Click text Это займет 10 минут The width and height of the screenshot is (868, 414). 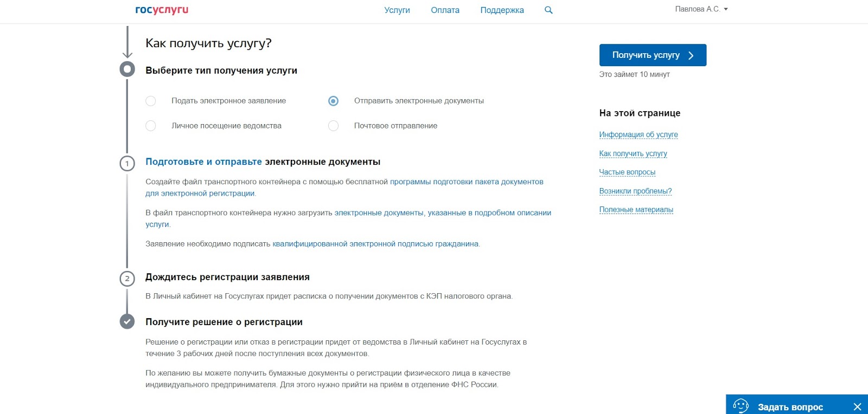click(x=634, y=74)
